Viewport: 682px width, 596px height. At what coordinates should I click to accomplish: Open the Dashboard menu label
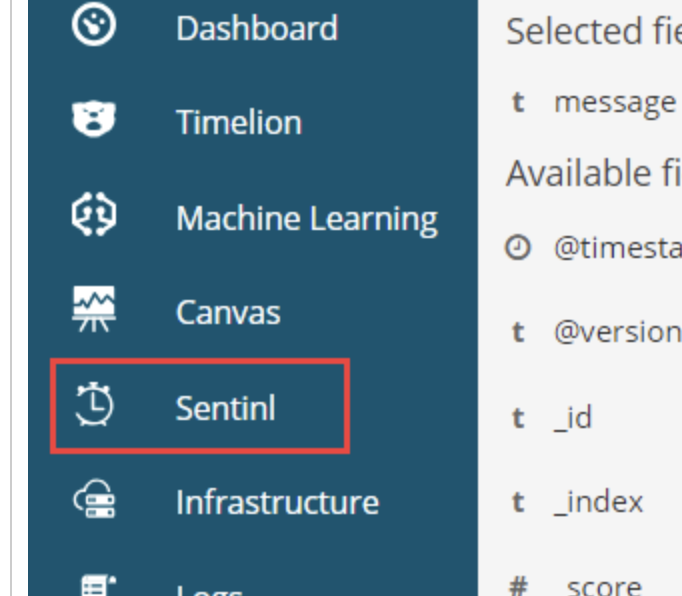coord(256,28)
